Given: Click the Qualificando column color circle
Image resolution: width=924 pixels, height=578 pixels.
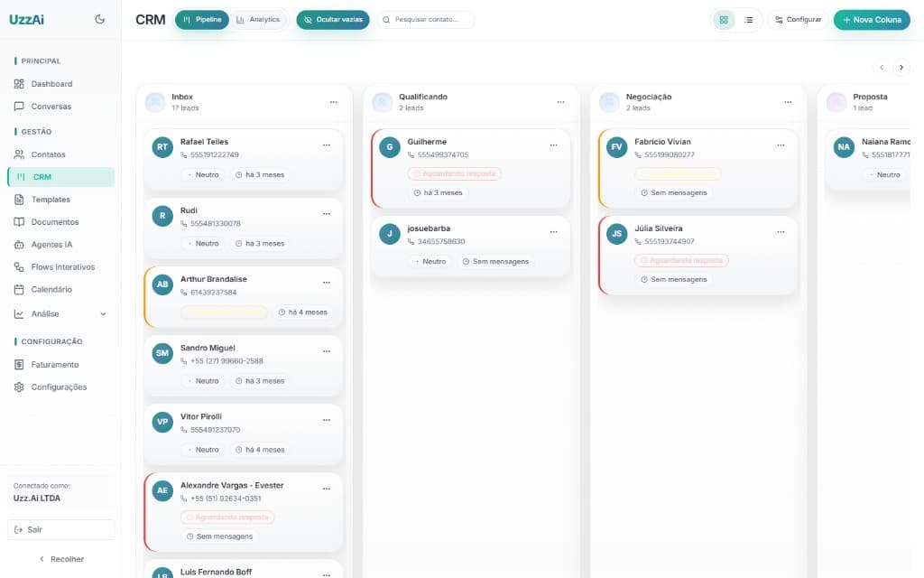Looking at the screenshot, I should (383, 102).
